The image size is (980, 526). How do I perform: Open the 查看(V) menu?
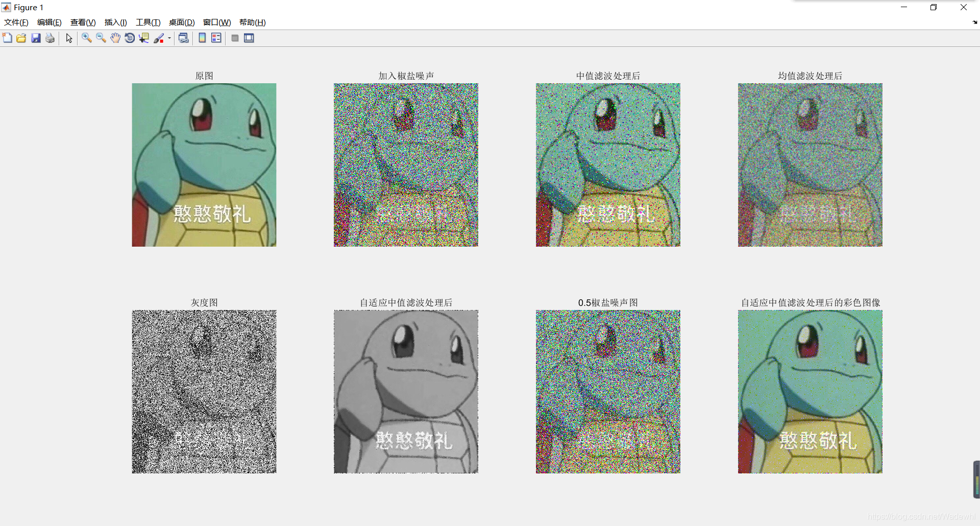point(83,22)
